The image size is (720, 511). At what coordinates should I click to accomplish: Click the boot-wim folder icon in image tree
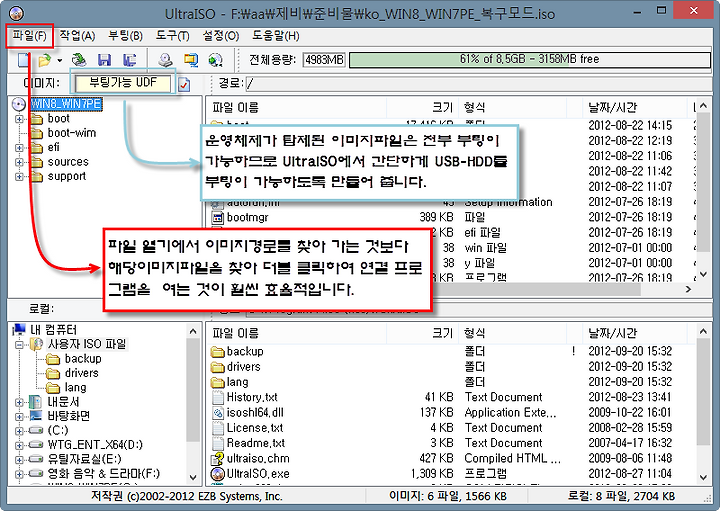(x=36, y=133)
